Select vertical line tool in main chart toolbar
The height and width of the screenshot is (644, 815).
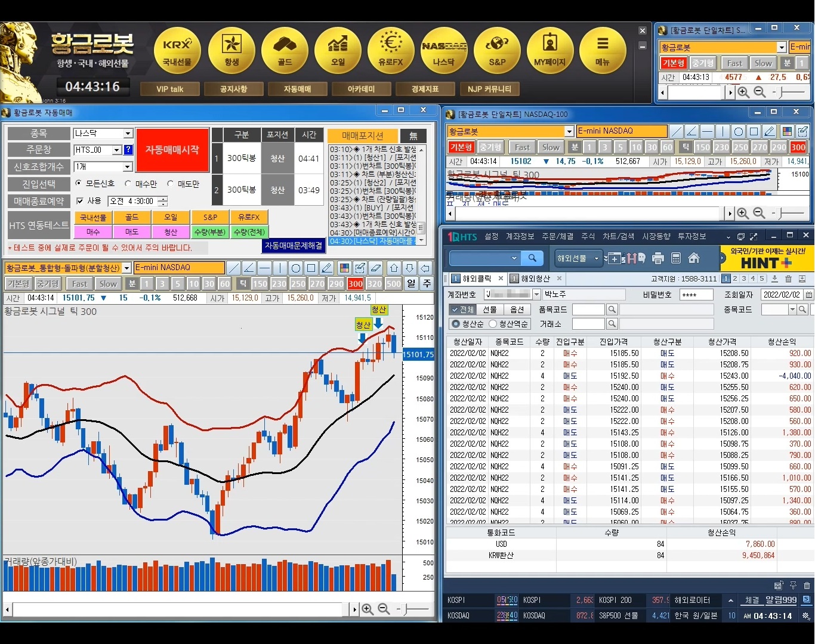(280, 268)
